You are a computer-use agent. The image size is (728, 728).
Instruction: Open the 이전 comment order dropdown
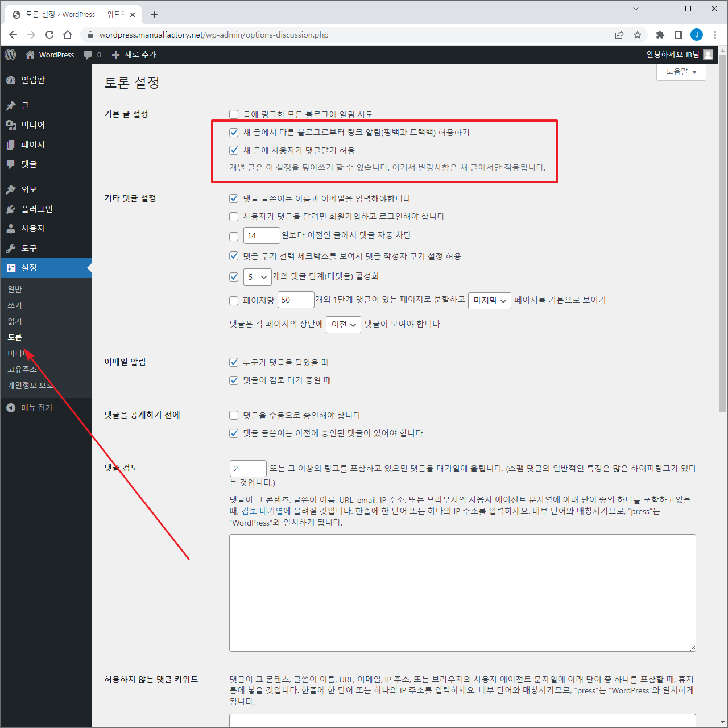point(344,324)
